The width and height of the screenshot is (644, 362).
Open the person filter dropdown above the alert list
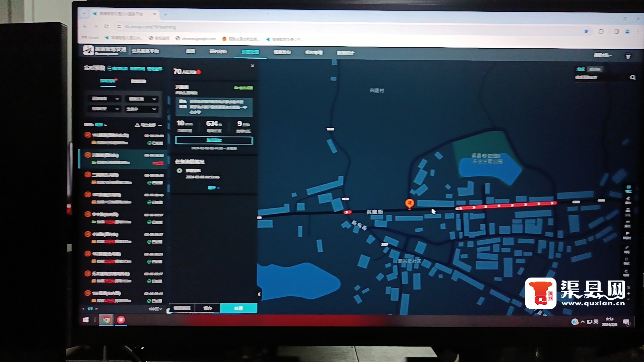148,125
